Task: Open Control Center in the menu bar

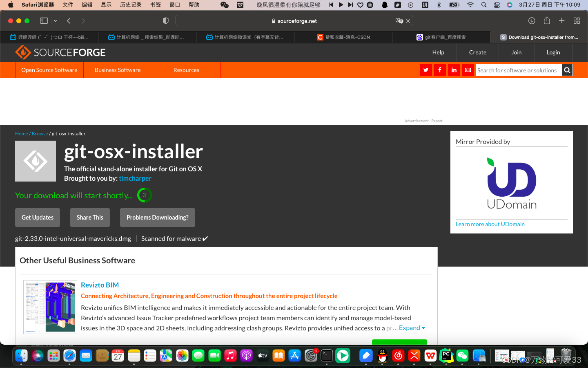Action: click(497, 5)
